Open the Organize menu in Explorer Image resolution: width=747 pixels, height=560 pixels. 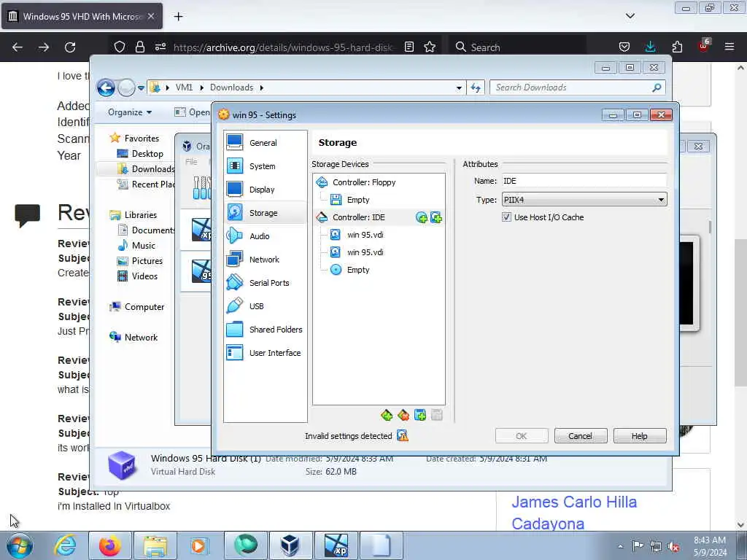(x=130, y=112)
